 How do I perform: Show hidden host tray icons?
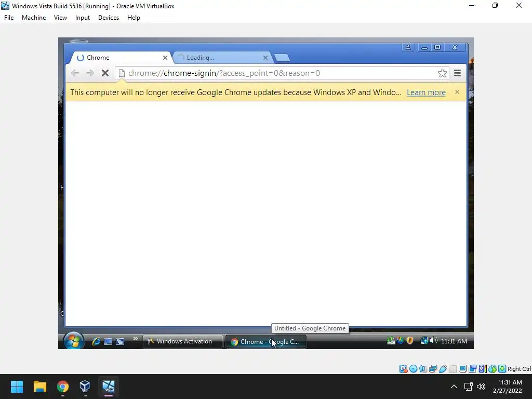[454, 387]
